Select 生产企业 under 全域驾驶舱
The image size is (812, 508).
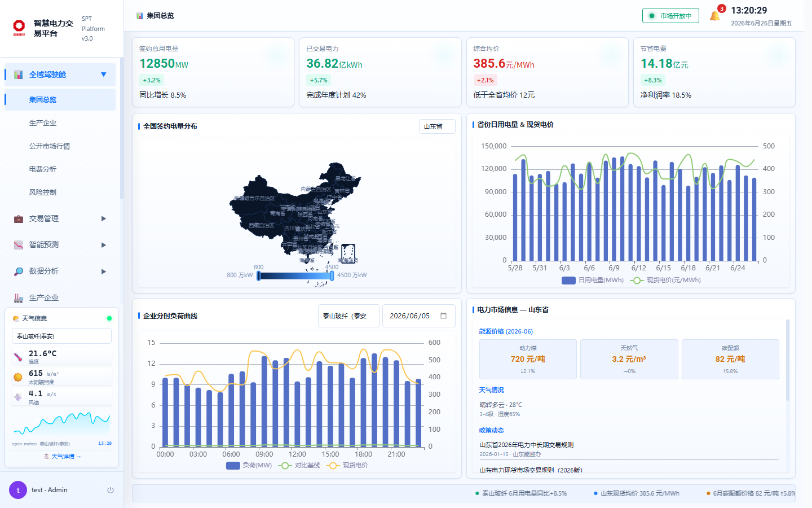(60, 122)
